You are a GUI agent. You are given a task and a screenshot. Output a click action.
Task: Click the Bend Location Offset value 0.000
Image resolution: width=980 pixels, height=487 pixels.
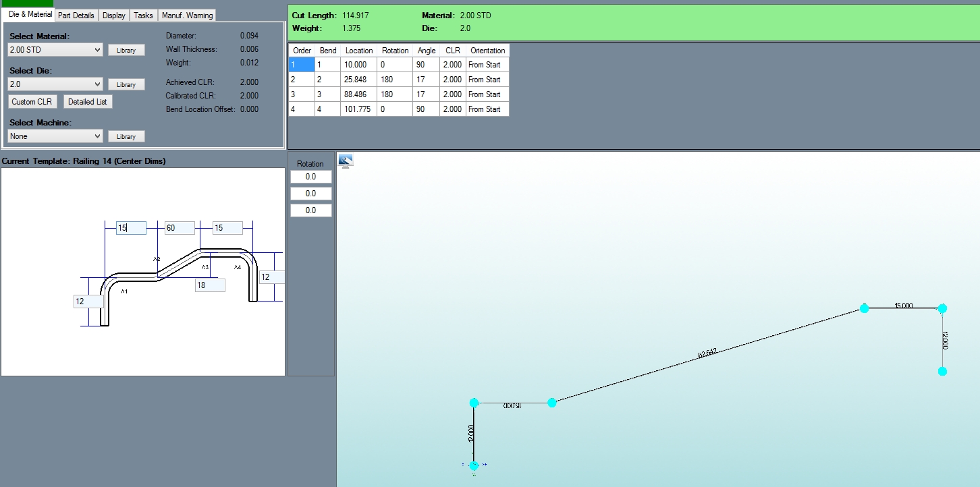click(x=249, y=109)
